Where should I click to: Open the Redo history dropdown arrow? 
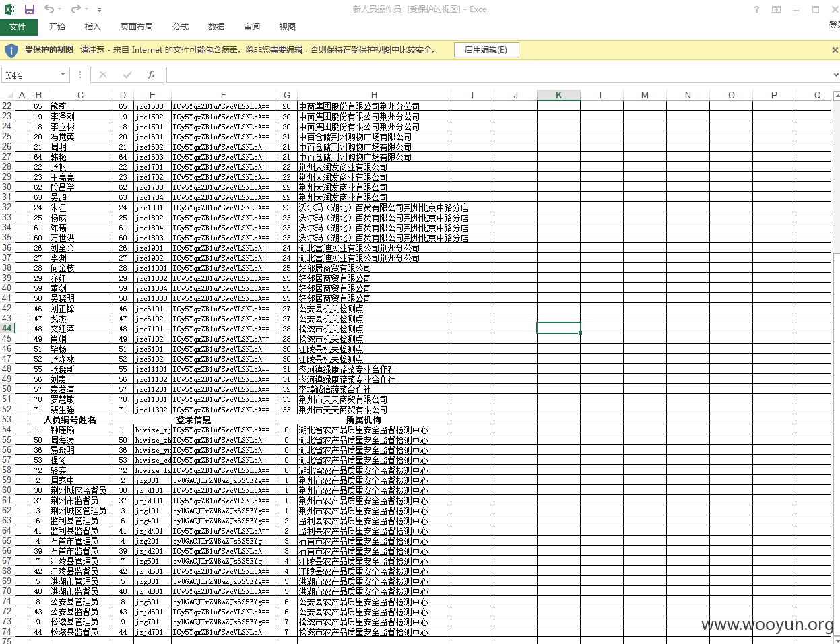point(87,9)
